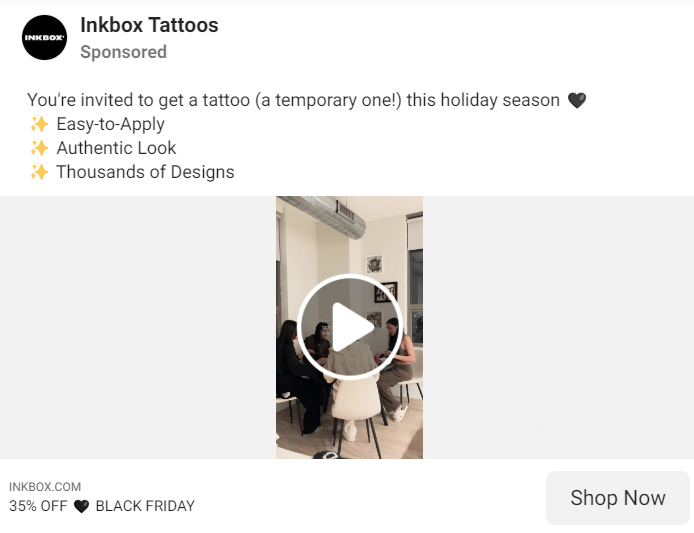Click the black heart emoji after holiday season
The height and width of the screenshot is (533, 694).
click(577, 100)
